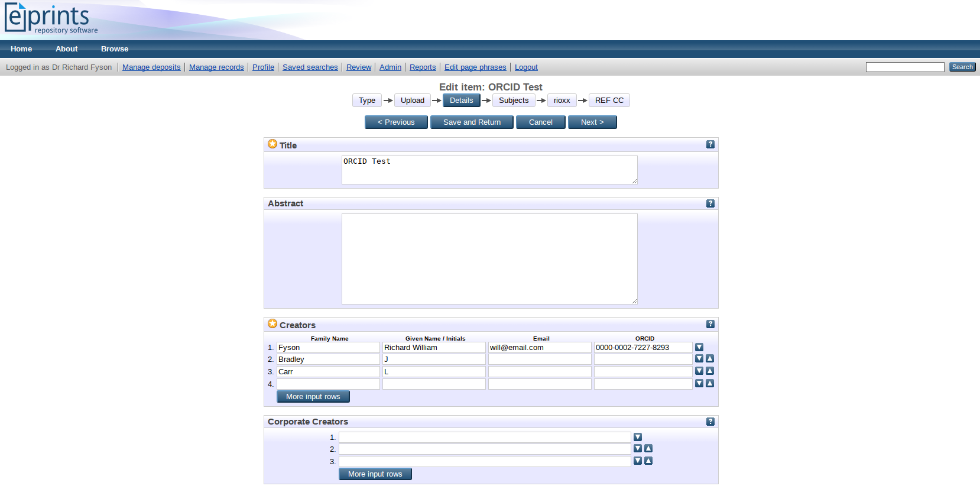The image size is (980, 489).
Task: Click into the Abstract text area
Action: [x=489, y=259]
